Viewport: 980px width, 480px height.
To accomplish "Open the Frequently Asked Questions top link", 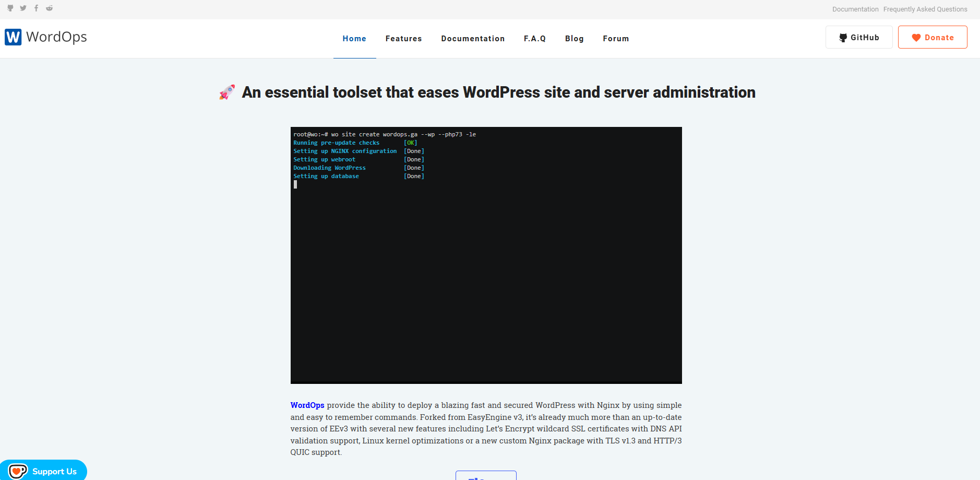I will pyautogui.click(x=925, y=9).
